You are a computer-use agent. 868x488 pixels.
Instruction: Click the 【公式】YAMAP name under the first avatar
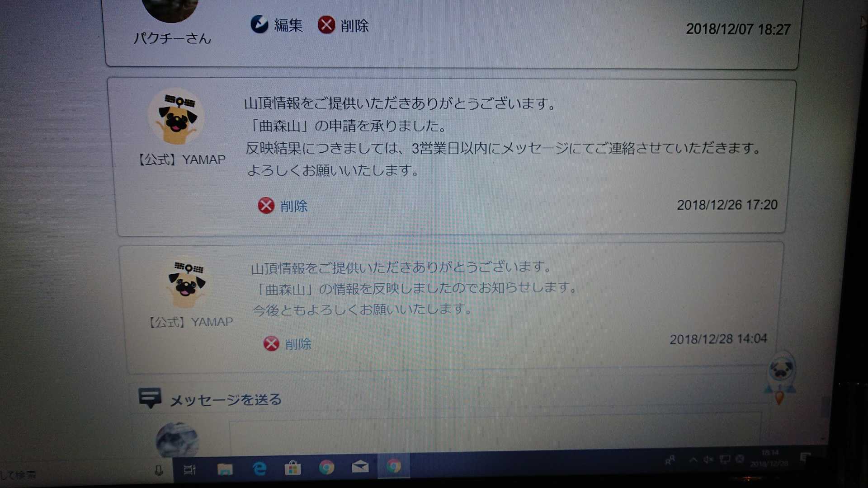click(x=181, y=160)
